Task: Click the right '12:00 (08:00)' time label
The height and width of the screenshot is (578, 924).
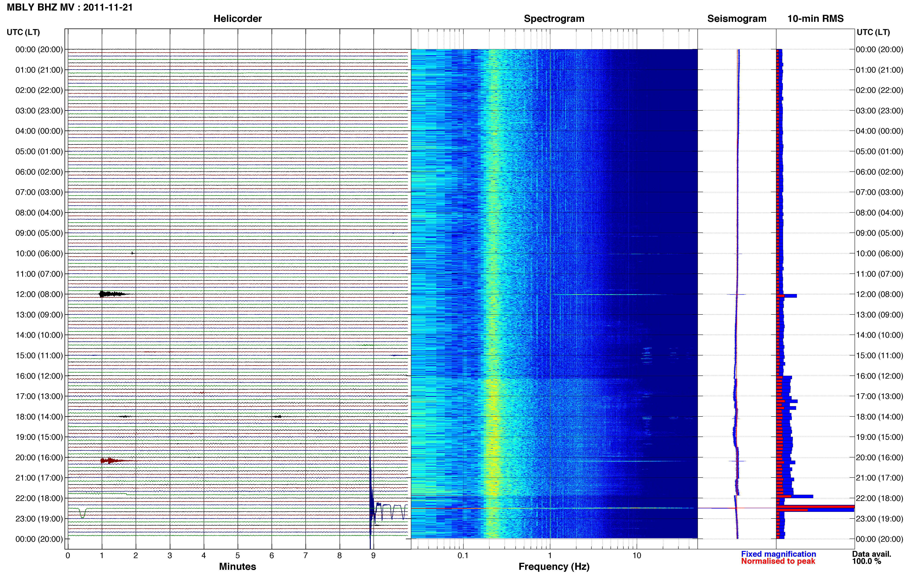Action: [x=879, y=294]
